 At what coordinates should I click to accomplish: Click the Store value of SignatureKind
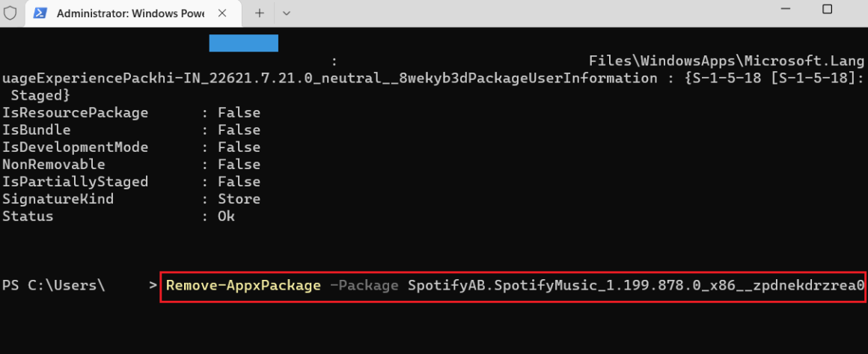click(x=239, y=199)
